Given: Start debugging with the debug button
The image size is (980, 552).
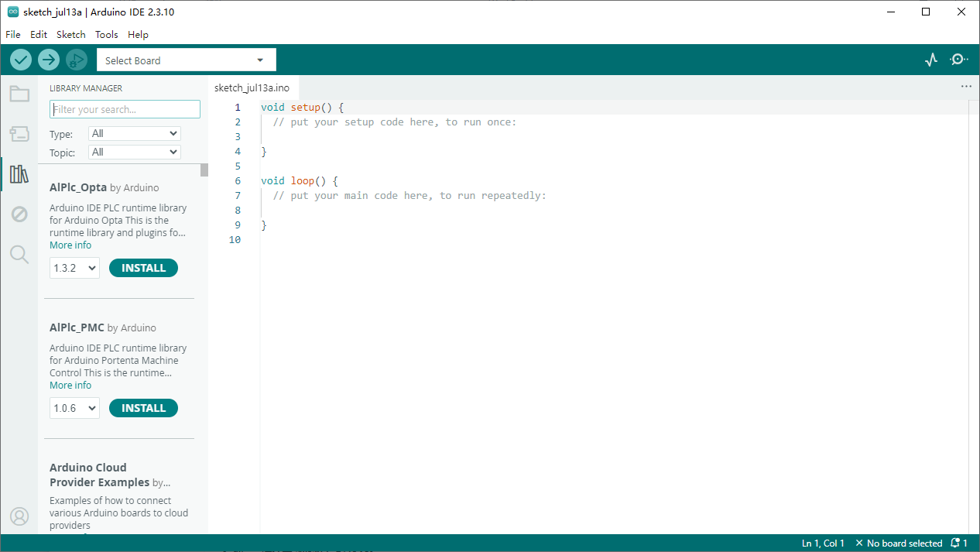Looking at the screenshot, I should click(x=77, y=60).
